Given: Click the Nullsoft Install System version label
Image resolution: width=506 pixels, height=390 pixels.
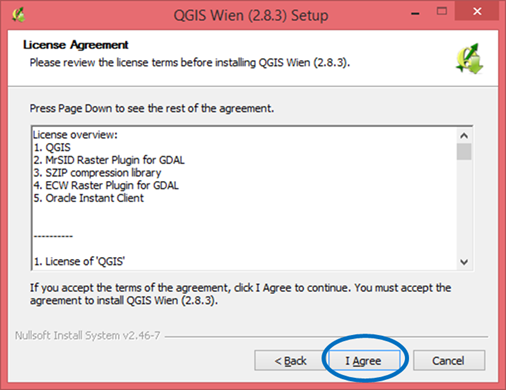Looking at the screenshot, I should (x=87, y=335).
